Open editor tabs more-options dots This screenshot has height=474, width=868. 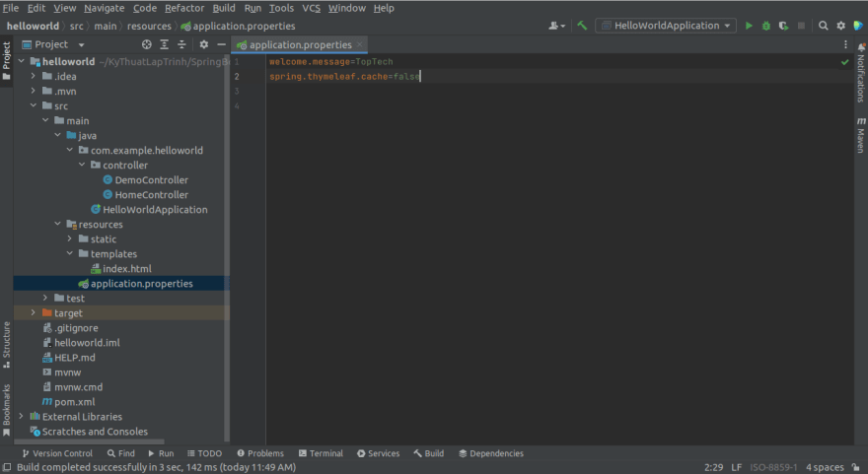[x=845, y=44]
